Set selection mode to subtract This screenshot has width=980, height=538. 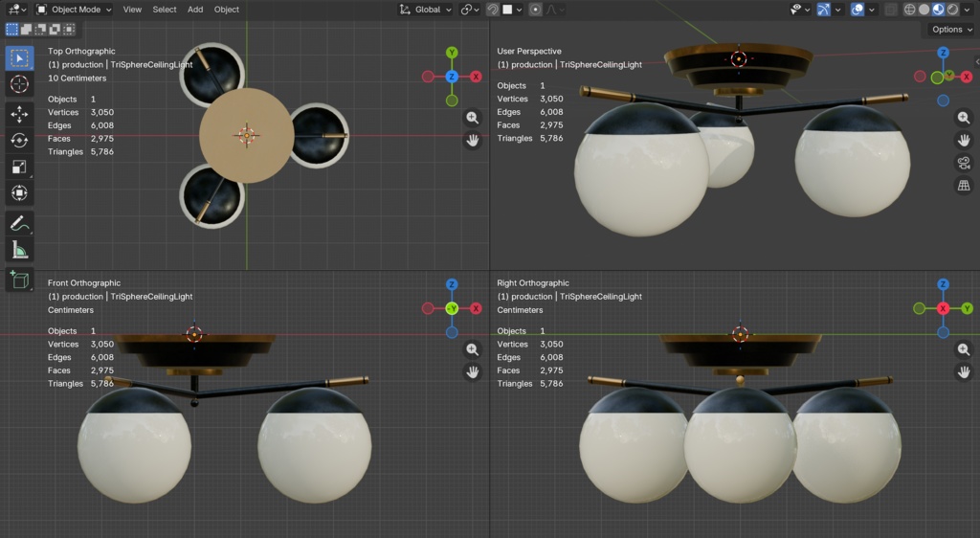[x=40, y=29]
